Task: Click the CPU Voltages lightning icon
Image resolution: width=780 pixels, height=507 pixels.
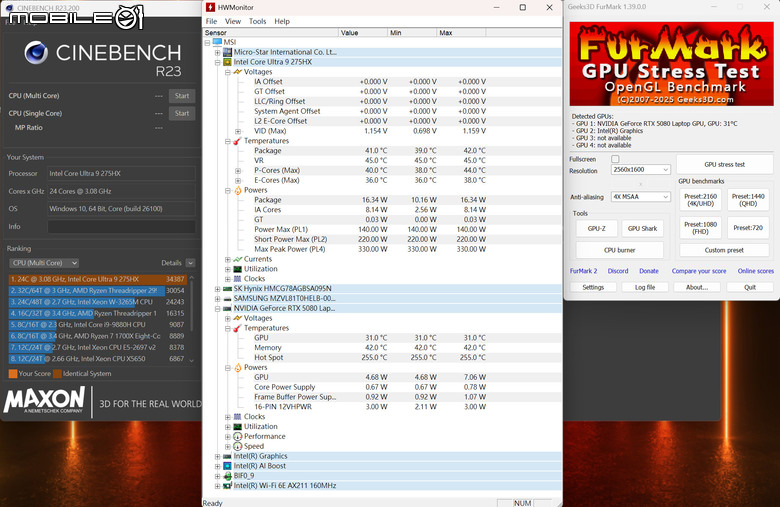Action: pyautogui.click(x=237, y=72)
